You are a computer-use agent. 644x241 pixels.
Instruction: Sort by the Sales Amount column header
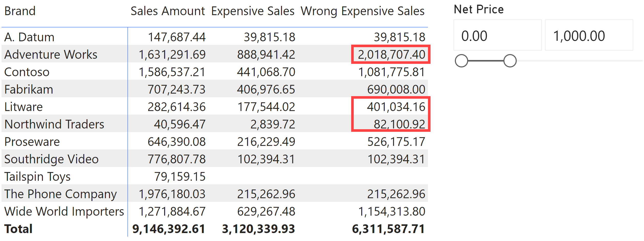tap(168, 11)
